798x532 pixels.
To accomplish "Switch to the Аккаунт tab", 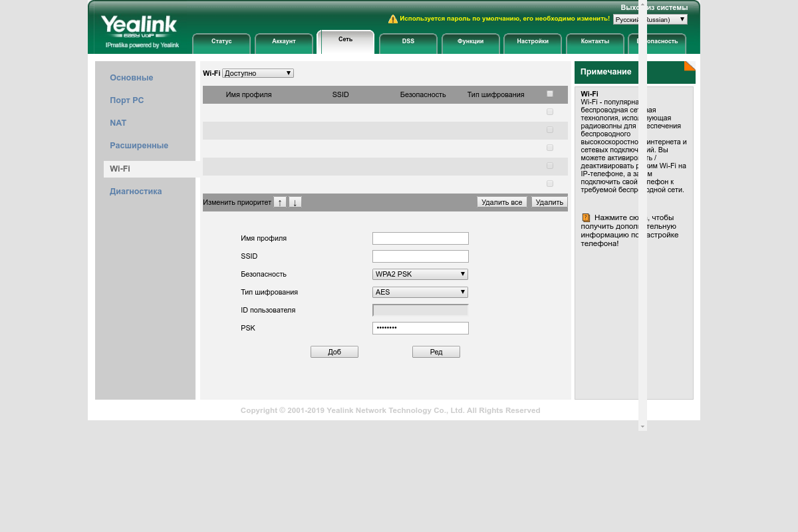I will [x=284, y=41].
